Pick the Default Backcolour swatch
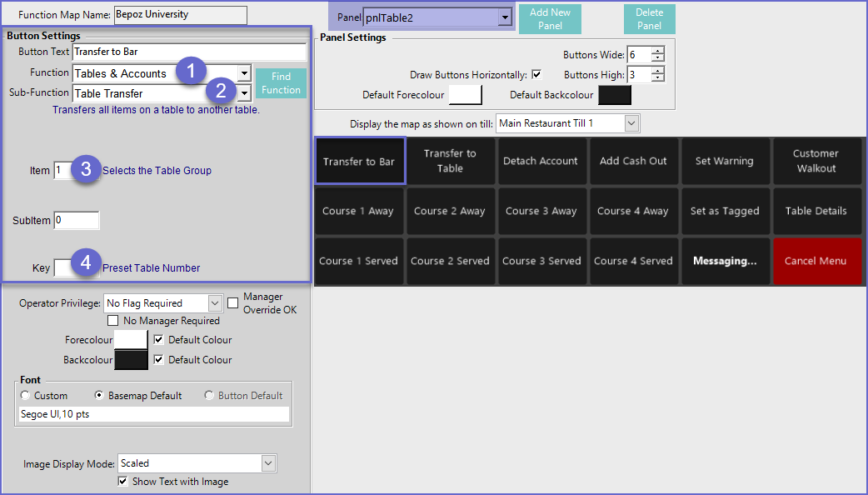Viewport: 868px width, 495px height. tap(615, 95)
